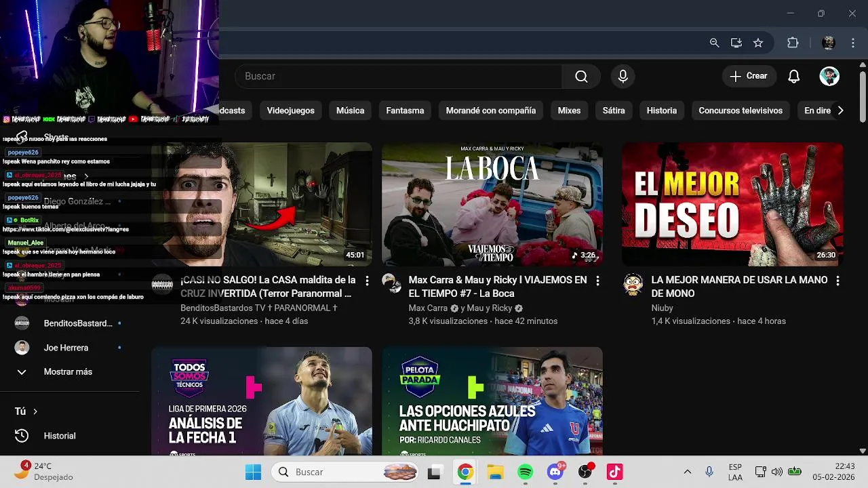Open OBS Studio from the taskbar
868x488 pixels.
[585, 472]
